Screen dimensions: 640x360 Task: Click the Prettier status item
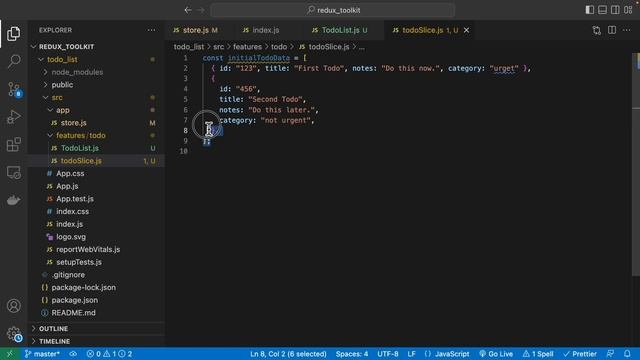580,354
